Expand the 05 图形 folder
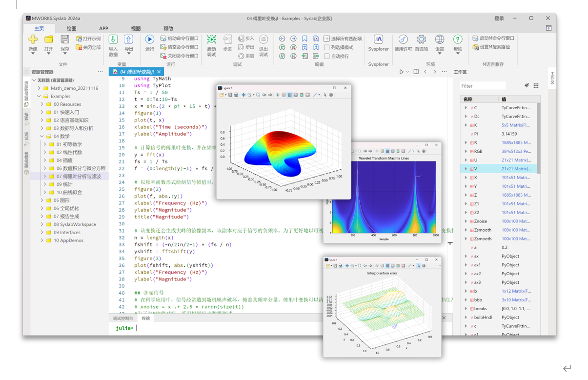Viewport: 588px width, 380px height. (x=42, y=200)
